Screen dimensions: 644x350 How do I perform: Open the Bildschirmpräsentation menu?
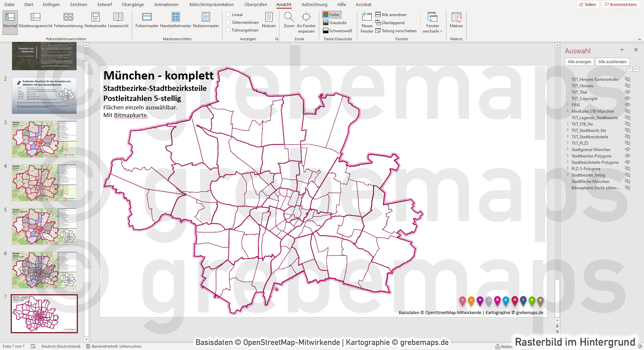click(x=212, y=4)
